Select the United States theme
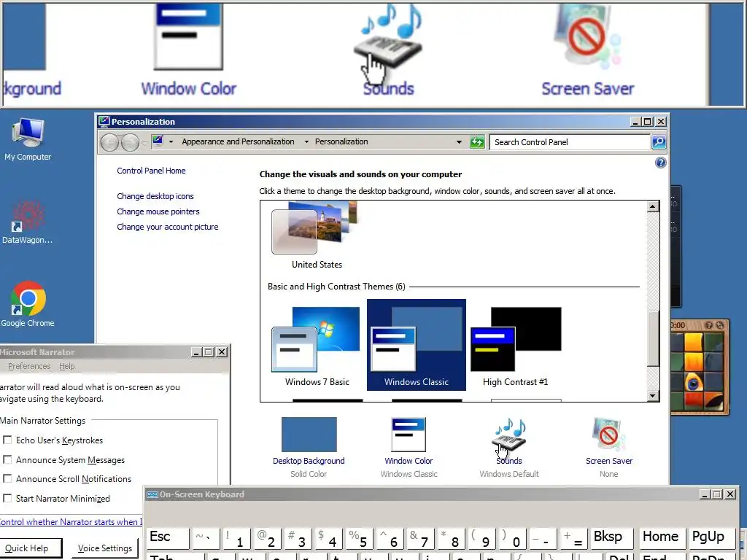Viewport: 747px width, 560px height. 317,236
